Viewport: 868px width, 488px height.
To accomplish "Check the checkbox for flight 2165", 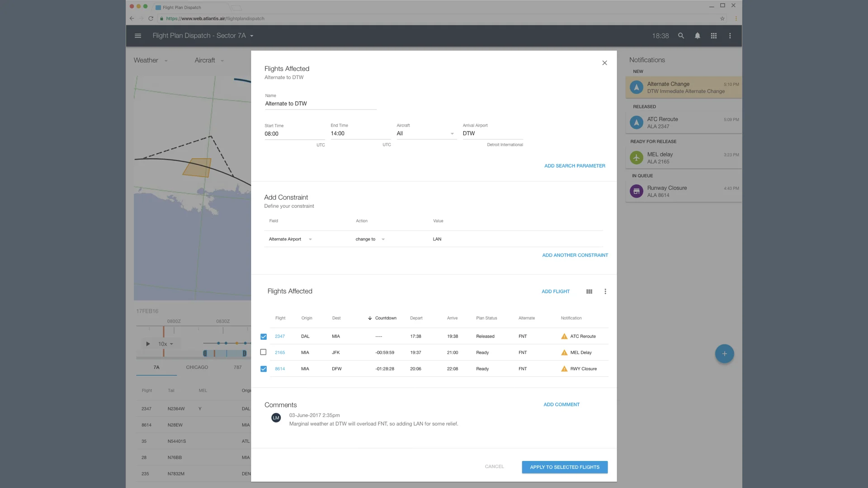I will tap(264, 352).
